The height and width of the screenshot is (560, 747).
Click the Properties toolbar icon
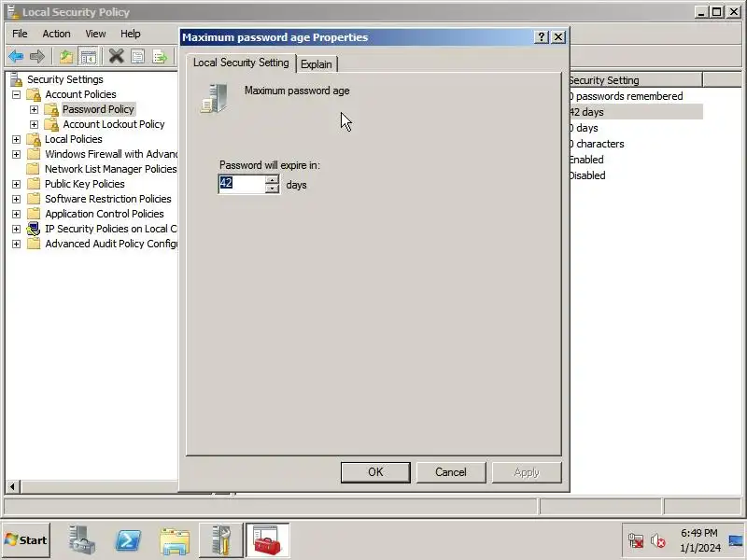[137, 57]
